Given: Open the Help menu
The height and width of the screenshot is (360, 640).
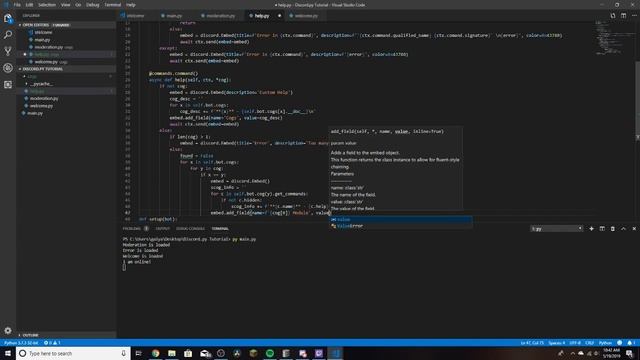Looking at the screenshot, I should click(x=131, y=5).
